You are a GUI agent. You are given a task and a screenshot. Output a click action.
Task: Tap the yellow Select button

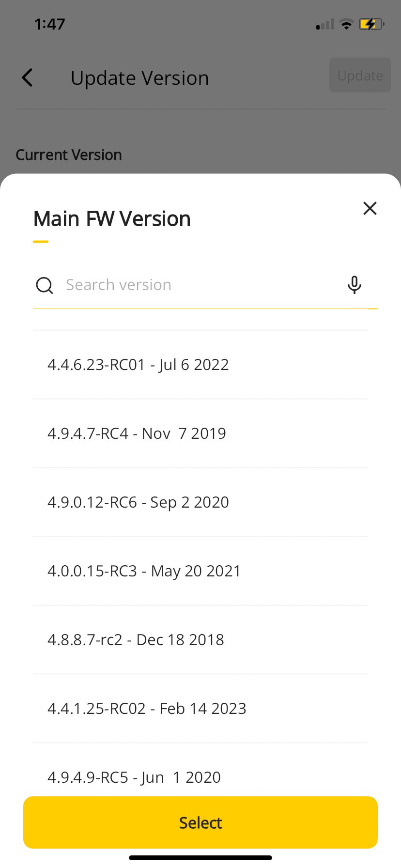[200, 822]
